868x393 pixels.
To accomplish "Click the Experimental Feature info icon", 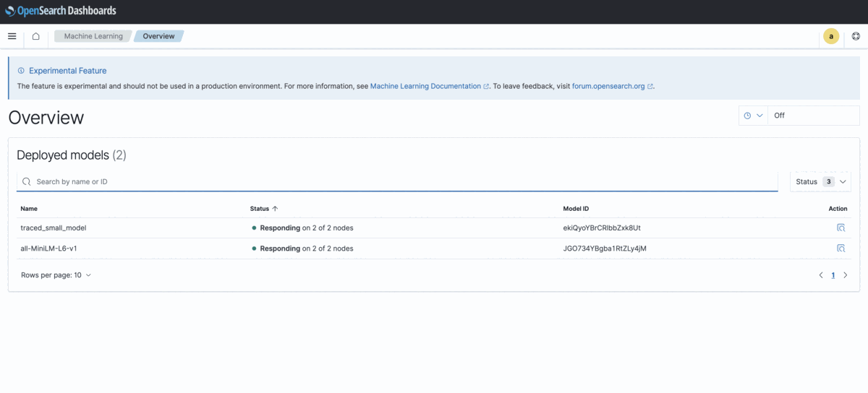I will 21,71.
